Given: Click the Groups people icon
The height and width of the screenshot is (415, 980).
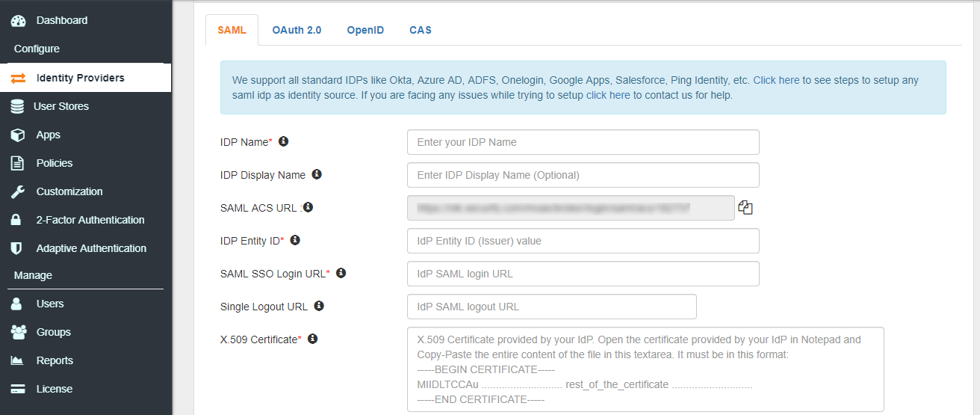Looking at the screenshot, I should tap(19, 332).
